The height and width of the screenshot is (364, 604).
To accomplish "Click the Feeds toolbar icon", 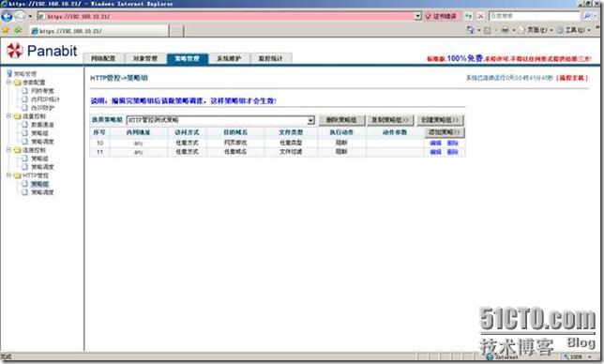I will 488,30.
